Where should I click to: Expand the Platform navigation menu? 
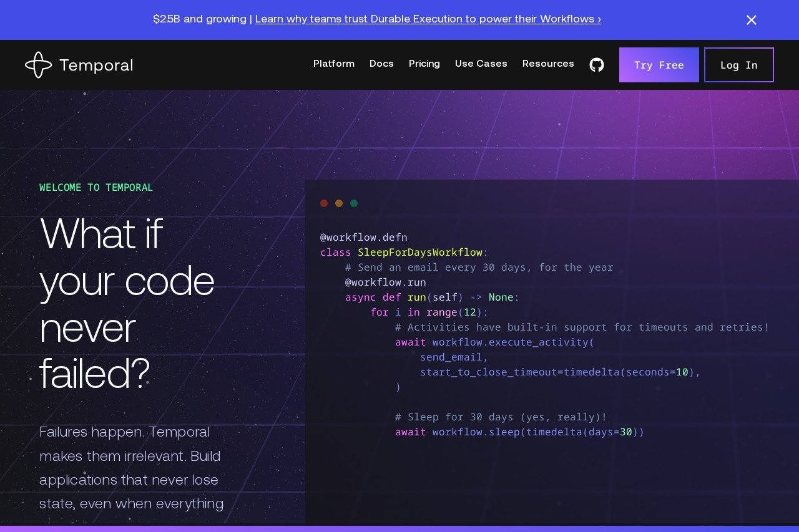pyautogui.click(x=333, y=64)
